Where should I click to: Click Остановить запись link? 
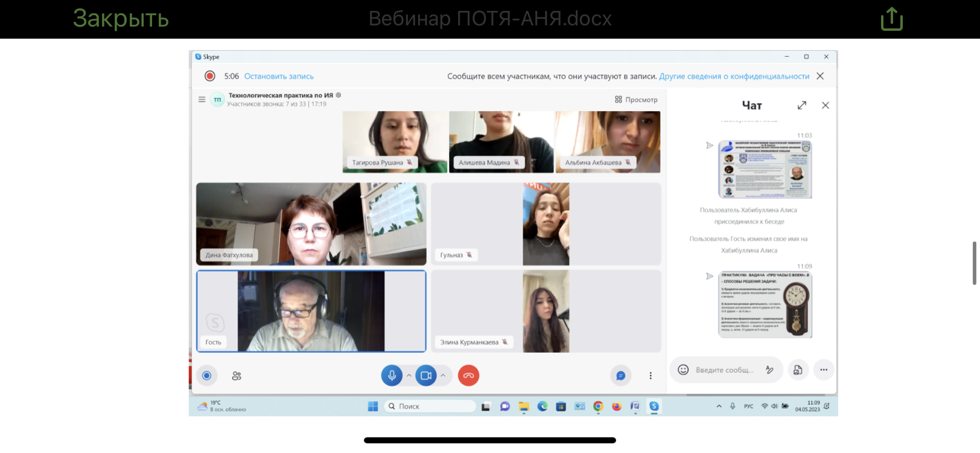point(279,77)
